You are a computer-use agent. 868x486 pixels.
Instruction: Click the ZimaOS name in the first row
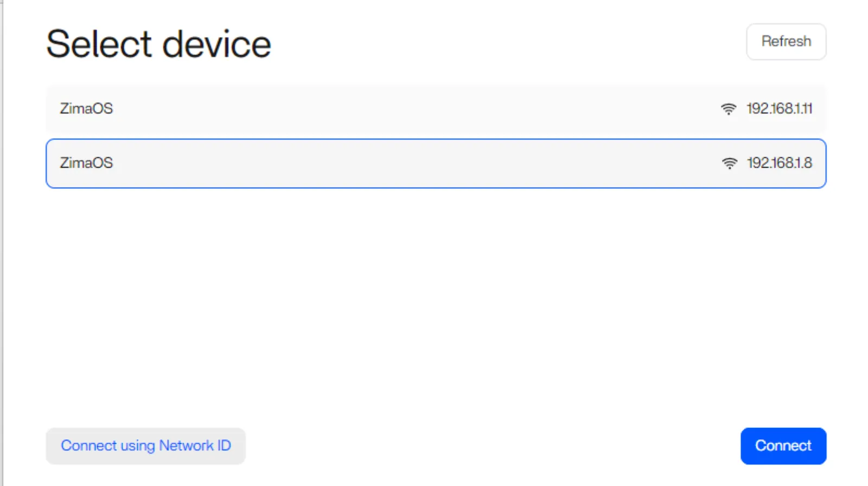86,109
